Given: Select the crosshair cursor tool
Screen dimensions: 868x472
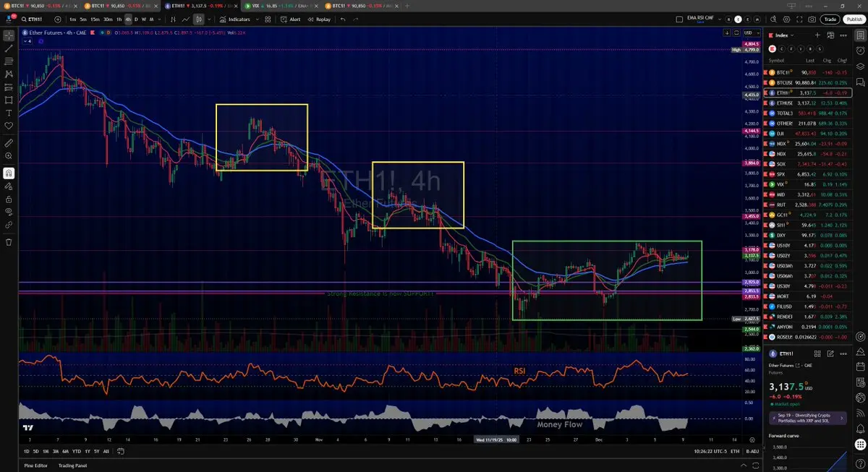Looking at the screenshot, I should click(x=9, y=35).
